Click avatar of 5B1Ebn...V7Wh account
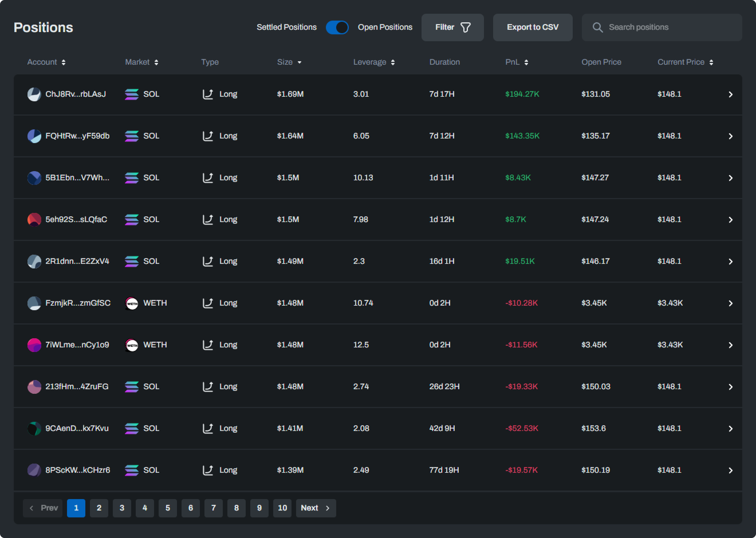756x538 pixels. (x=34, y=177)
